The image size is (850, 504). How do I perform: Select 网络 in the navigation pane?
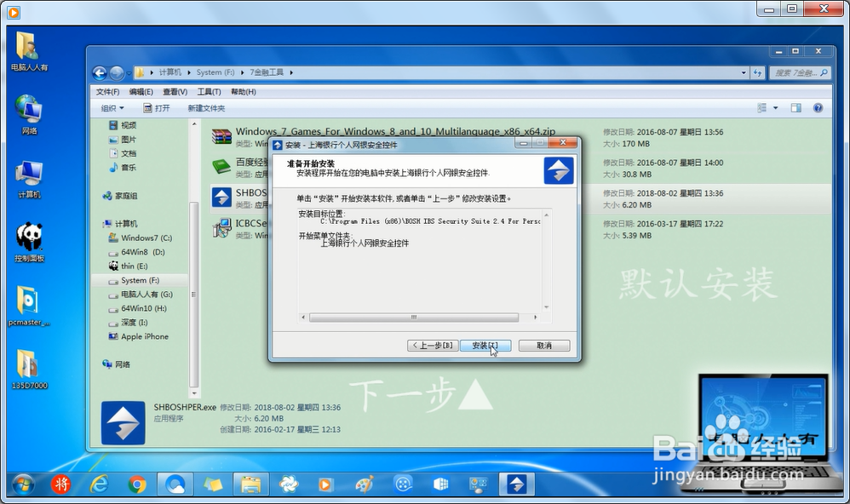coord(116,364)
